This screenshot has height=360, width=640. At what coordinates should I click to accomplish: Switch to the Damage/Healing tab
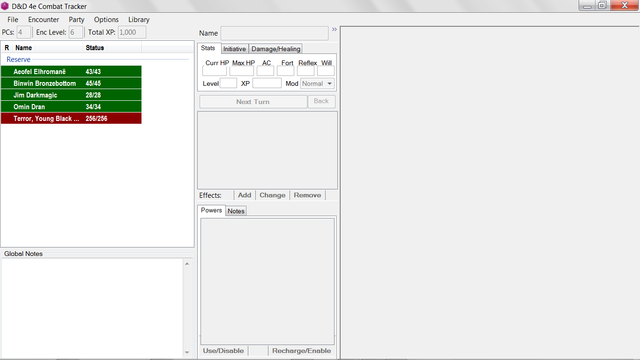(276, 49)
